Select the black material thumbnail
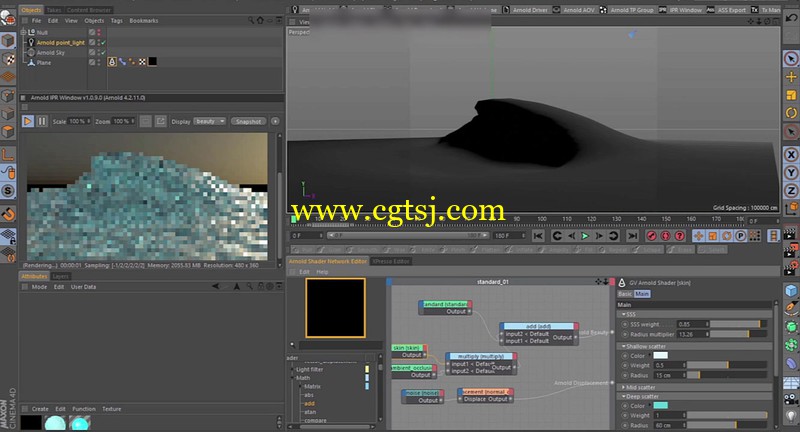The width and height of the screenshot is (800, 432). (31, 423)
